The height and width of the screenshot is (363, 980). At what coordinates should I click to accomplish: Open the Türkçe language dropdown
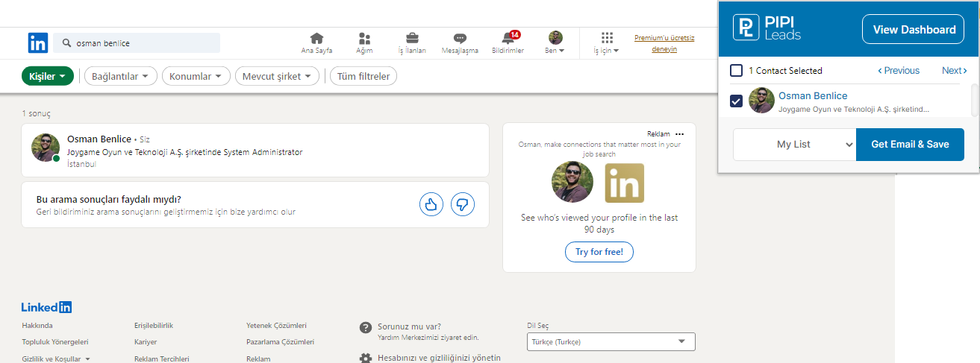(611, 342)
